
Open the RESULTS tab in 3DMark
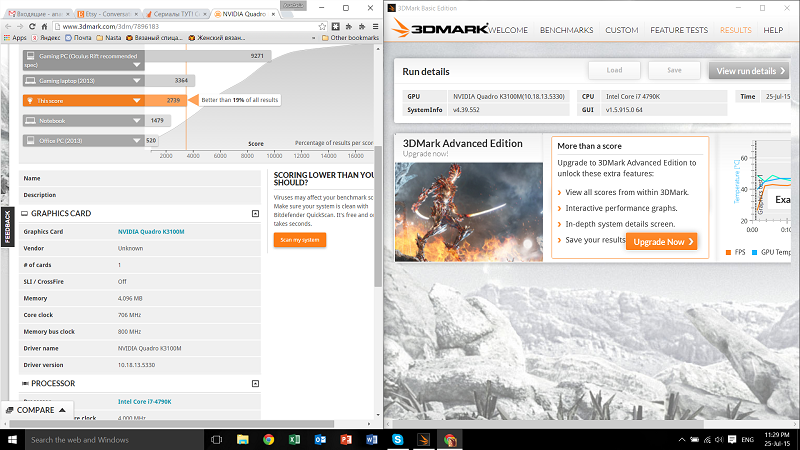(x=736, y=31)
